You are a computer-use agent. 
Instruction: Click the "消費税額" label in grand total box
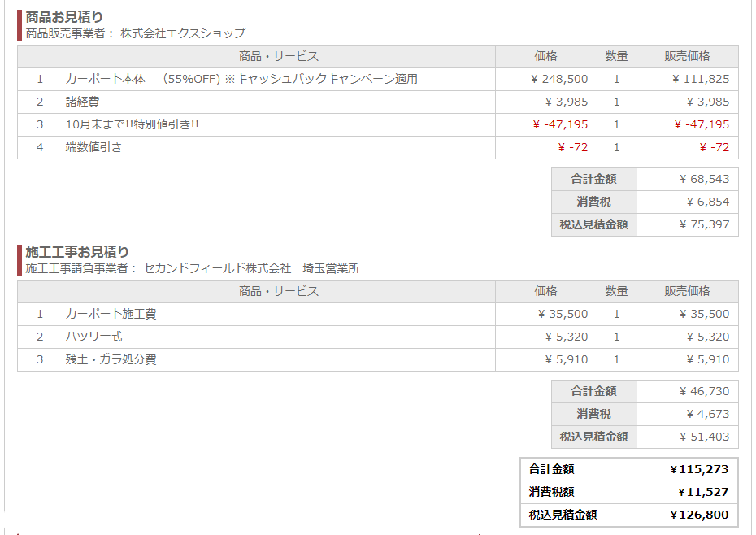coord(552,492)
